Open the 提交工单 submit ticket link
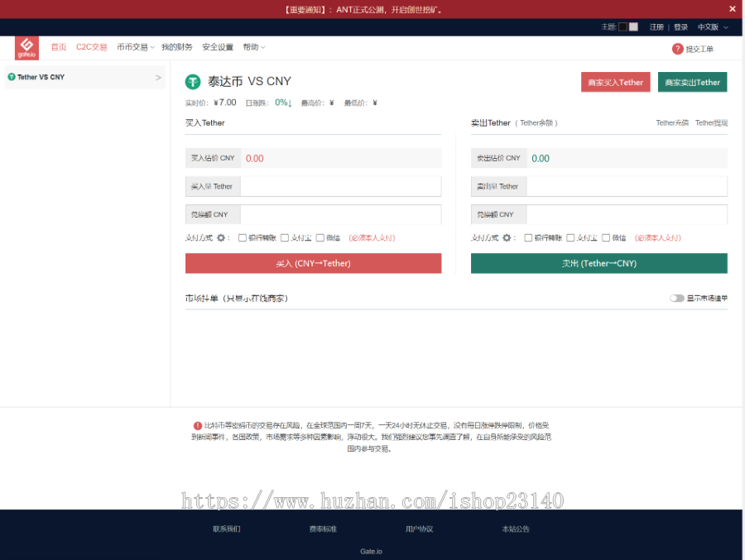 pos(699,49)
